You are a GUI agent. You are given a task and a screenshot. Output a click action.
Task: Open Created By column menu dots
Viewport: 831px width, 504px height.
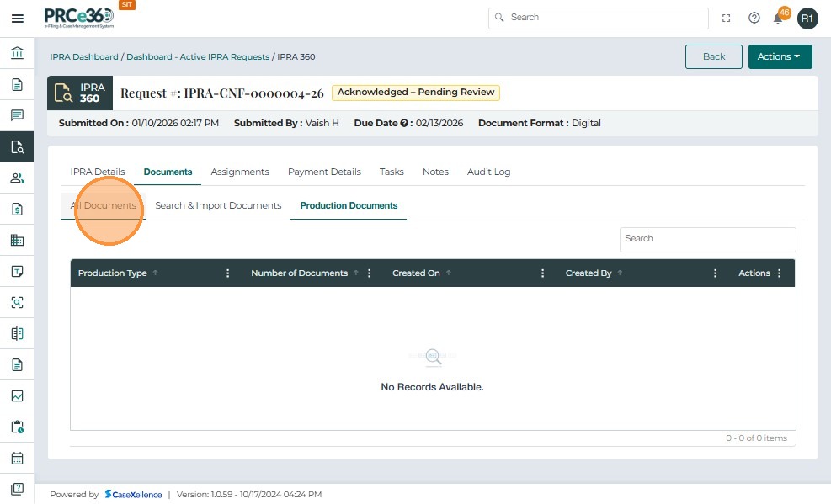[715, 273]
